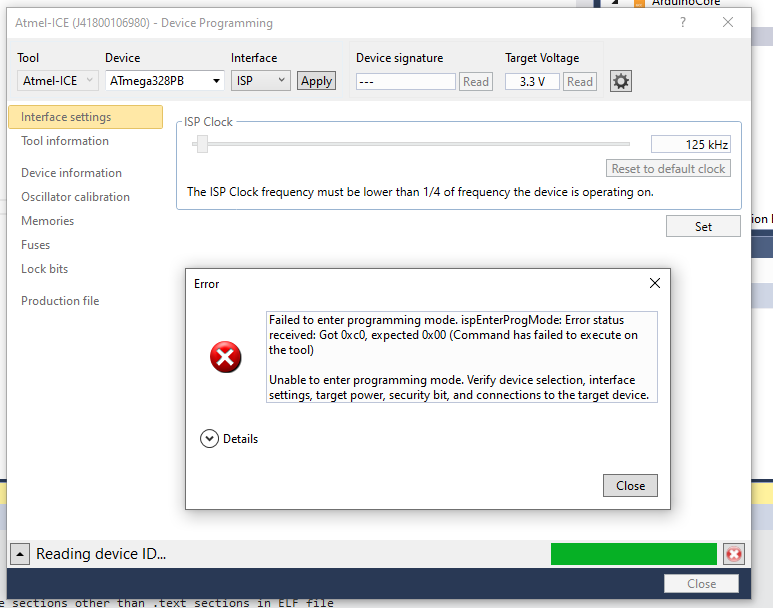Click the 125 kHz clock frequency field
The width and height of the screenshot is (773, 608).
(x=691, y=144)
